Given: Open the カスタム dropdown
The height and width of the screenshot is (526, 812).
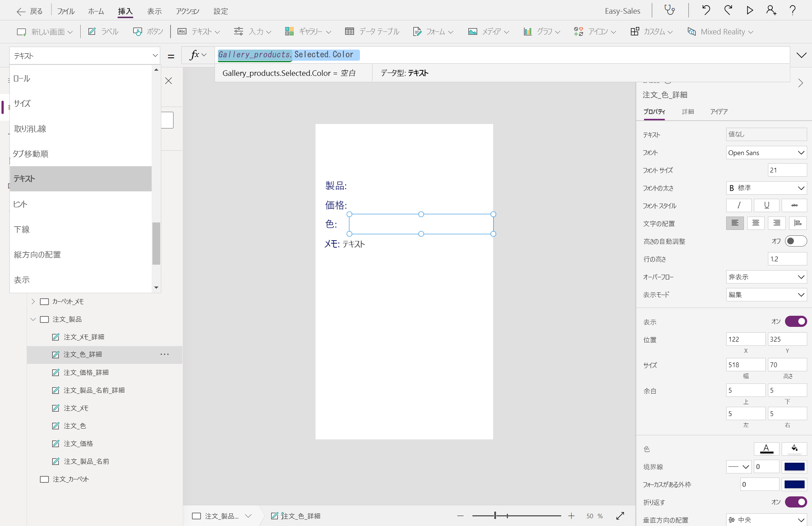Looking at the screenshot, I should [x=651, y=31].
